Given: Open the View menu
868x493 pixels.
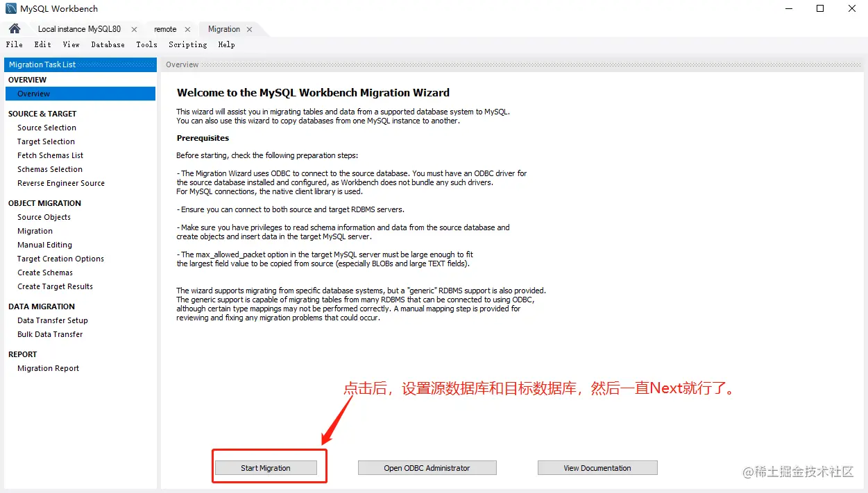Looking at the screenshot, I should coord(71,44).
